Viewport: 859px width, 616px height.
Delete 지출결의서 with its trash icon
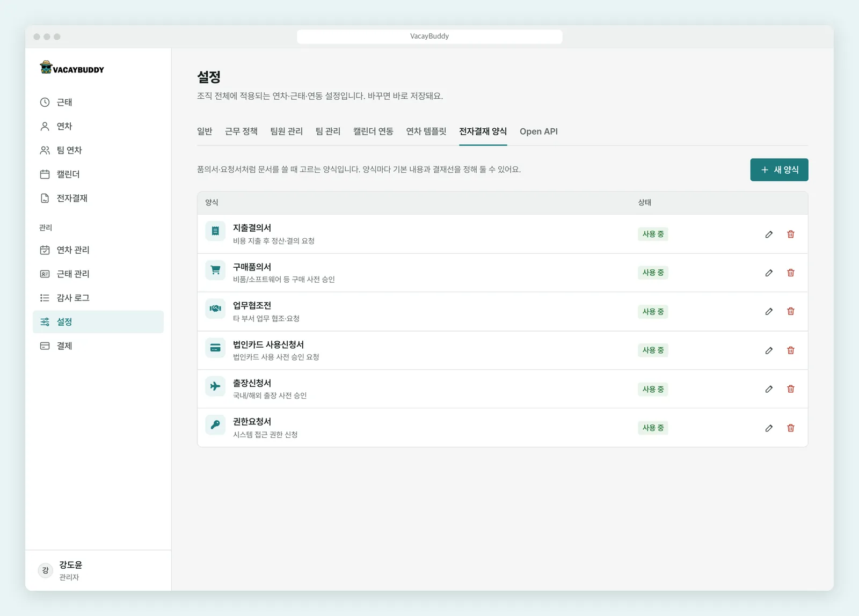791,234
